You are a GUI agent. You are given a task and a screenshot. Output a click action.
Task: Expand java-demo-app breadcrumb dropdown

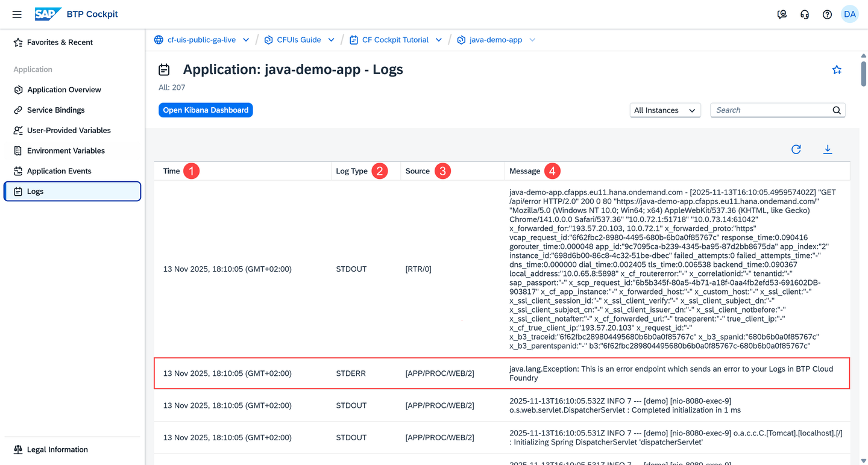coord(532,40)
